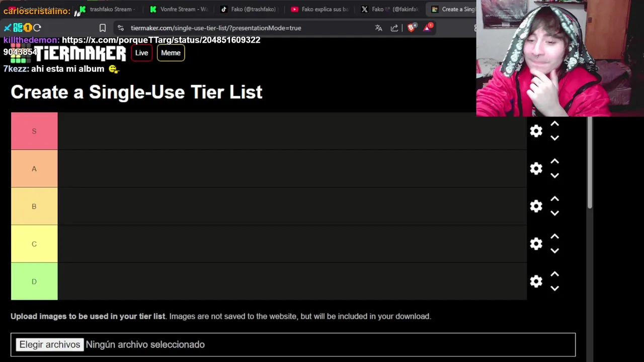Switch to Fako explica sus YouTube tab

319,9
